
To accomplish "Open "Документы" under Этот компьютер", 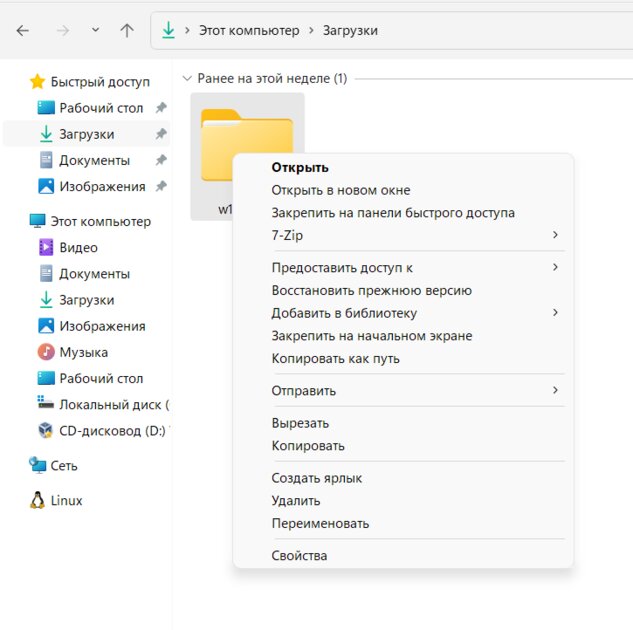I will [x=94, y=274].
